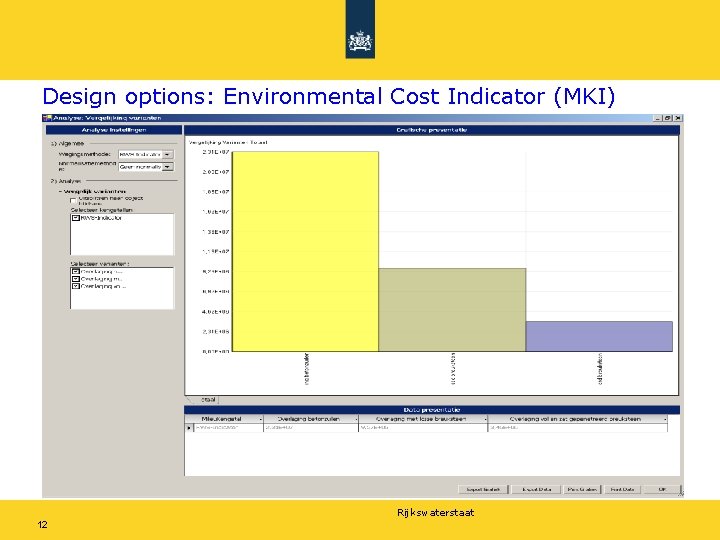Select the row indicator arrow in data table

pyautogui.click(x=189, y=428)
